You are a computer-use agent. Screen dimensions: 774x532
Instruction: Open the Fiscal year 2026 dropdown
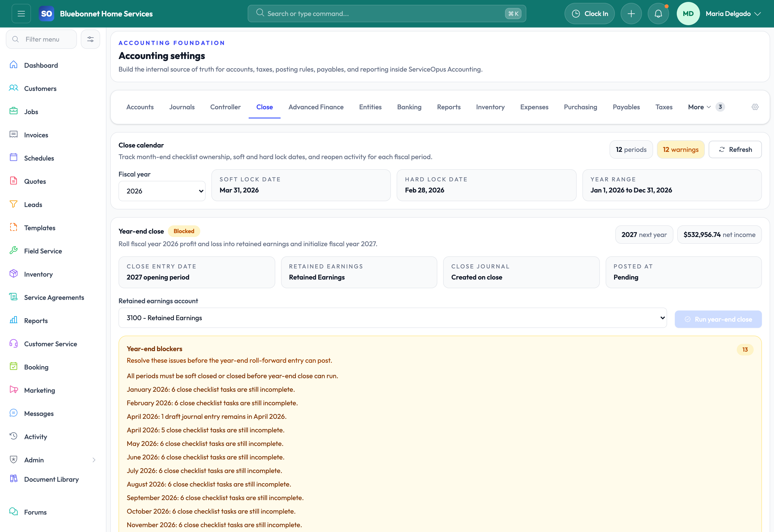(x=162, y=191)
